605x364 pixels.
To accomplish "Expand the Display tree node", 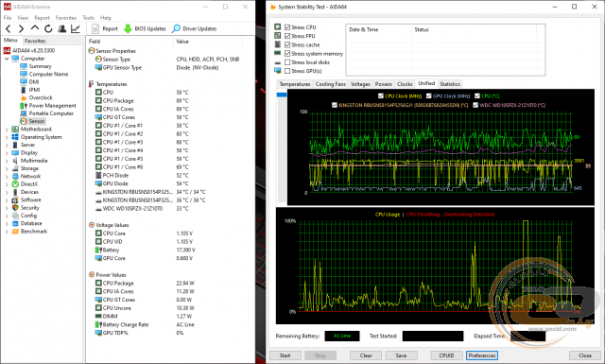I will coord(7,153).
